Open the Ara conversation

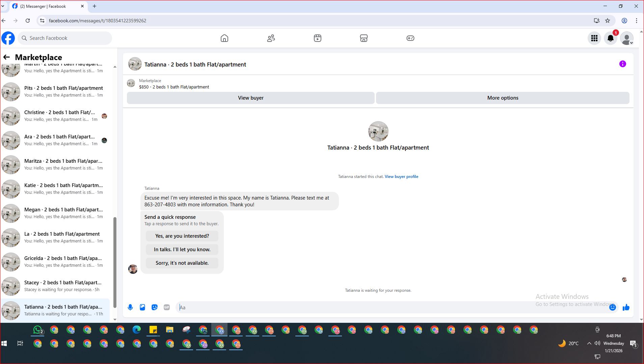pos(55,140)
